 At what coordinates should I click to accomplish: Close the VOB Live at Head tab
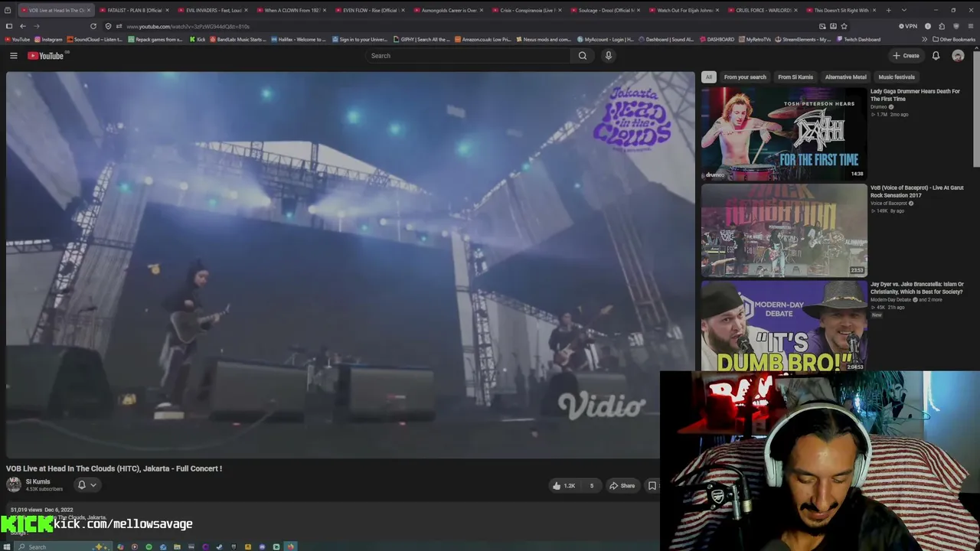(x=89, y=10)
